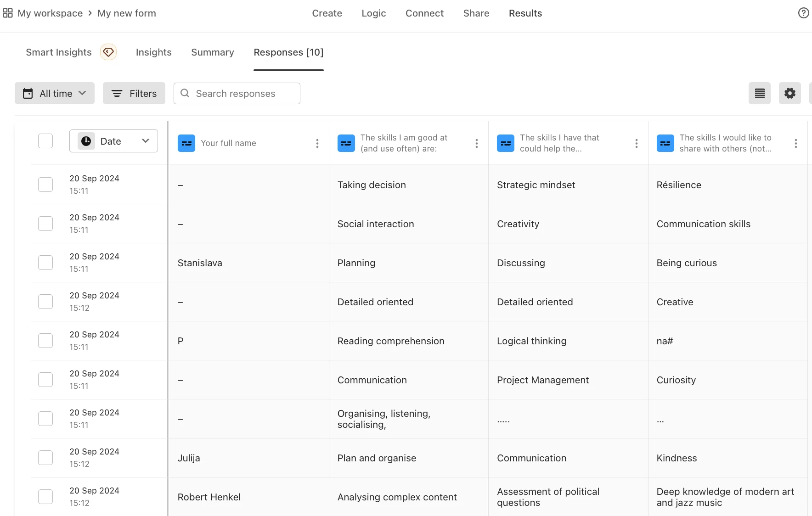Click the workspace grid icon
812x516 pixels.
pyautogui.click(x=8, y=13)
